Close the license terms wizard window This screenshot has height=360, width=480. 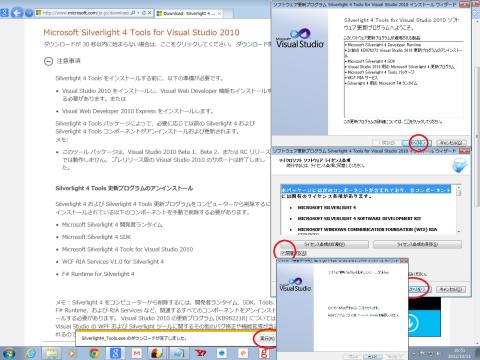pyautogui.click(x=464, y=151)
